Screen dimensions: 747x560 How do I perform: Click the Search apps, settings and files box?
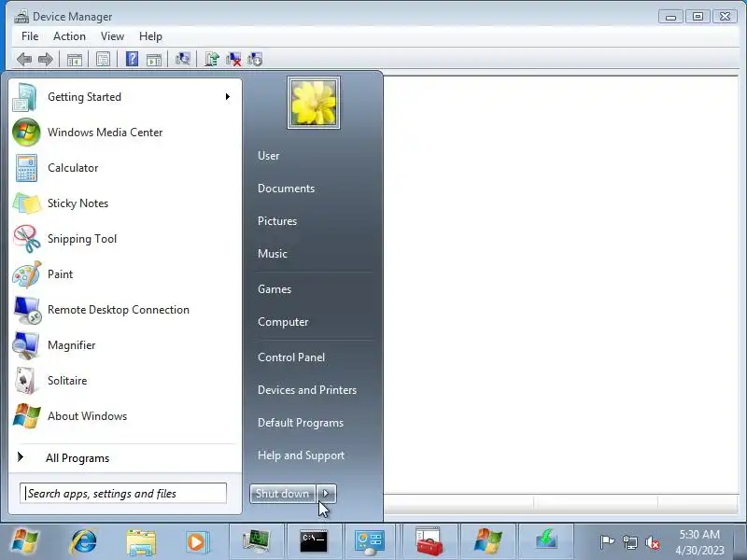123,494
